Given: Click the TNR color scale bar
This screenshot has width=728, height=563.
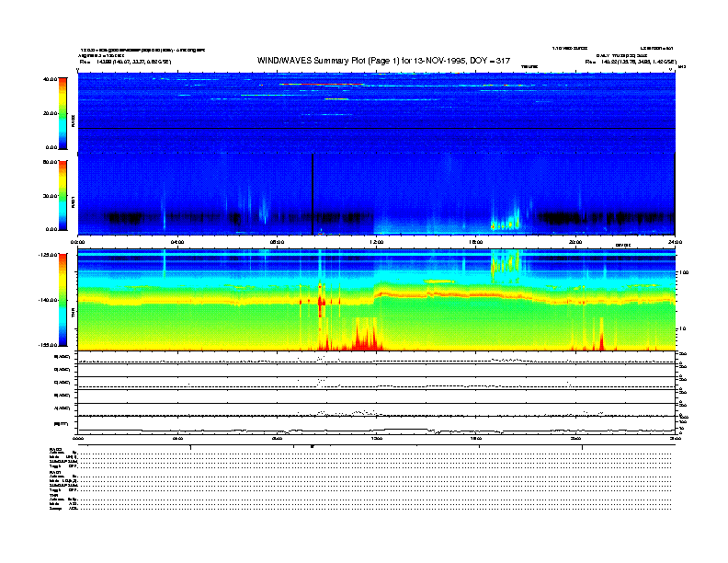Looking at the screenshot, I should (63, 300).
